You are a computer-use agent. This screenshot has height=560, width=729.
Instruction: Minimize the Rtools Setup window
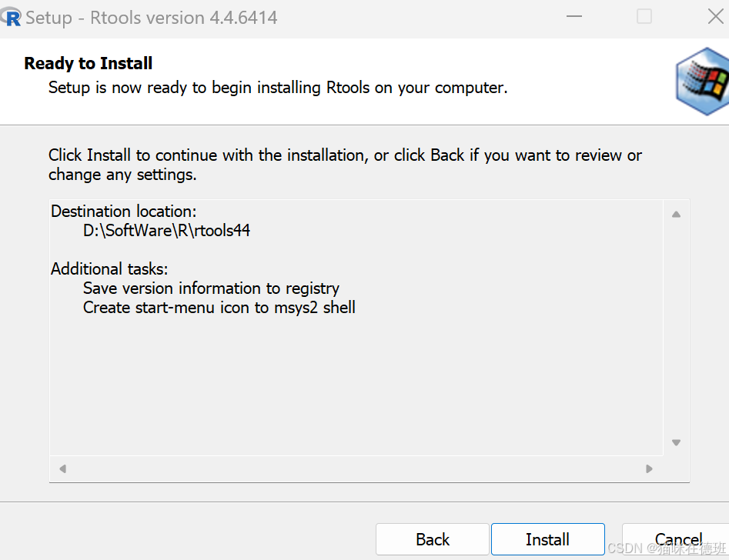[574, 17]
